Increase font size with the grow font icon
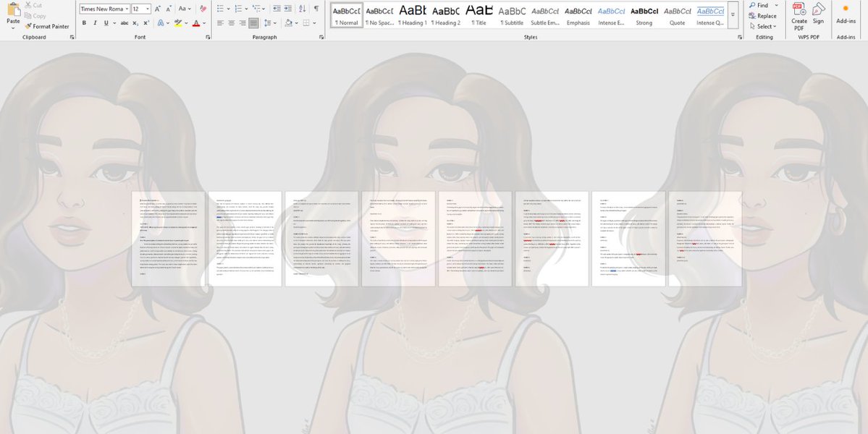This screenshot has height=434, width=868. click(158, 9)
